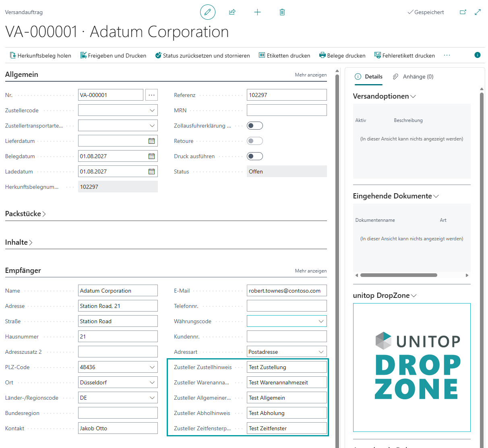Open the Belegdatum calendar picker
This screenshot has width=488, height=448.
(151, 156)
